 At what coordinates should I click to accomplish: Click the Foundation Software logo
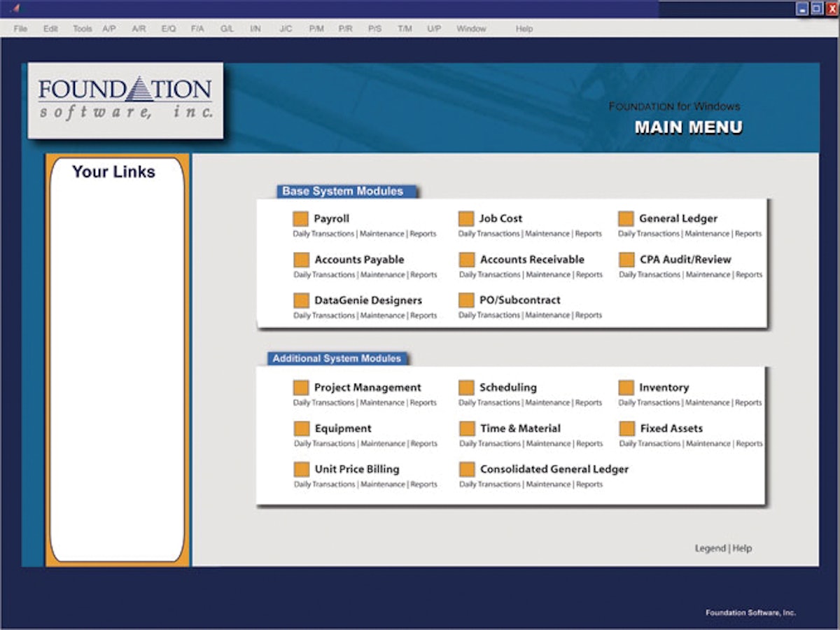125,100
